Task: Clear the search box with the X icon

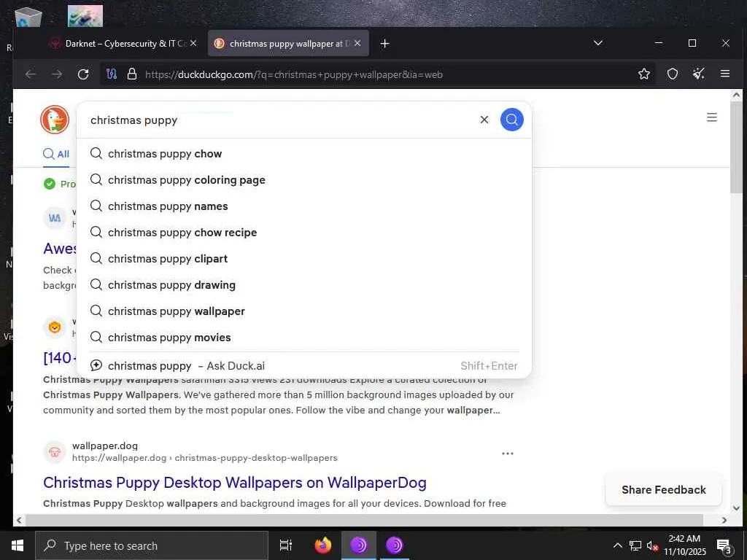Action: tap(484, 120)
